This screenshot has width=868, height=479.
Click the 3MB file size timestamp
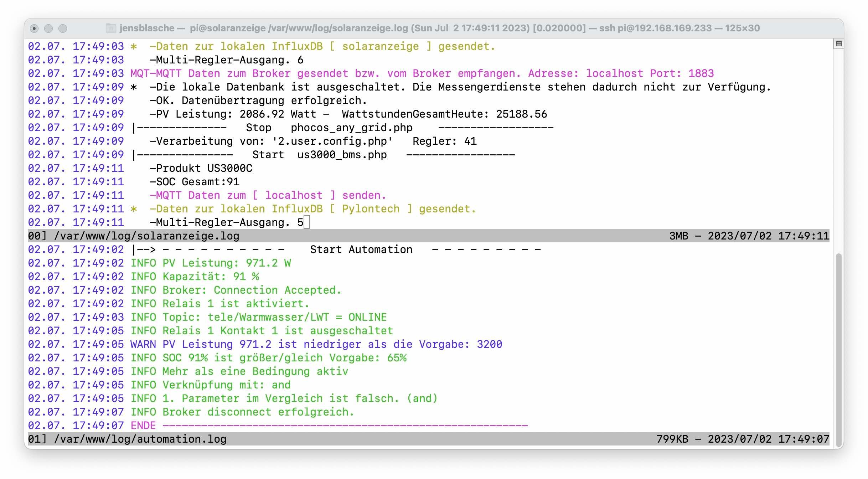(749, 236)
